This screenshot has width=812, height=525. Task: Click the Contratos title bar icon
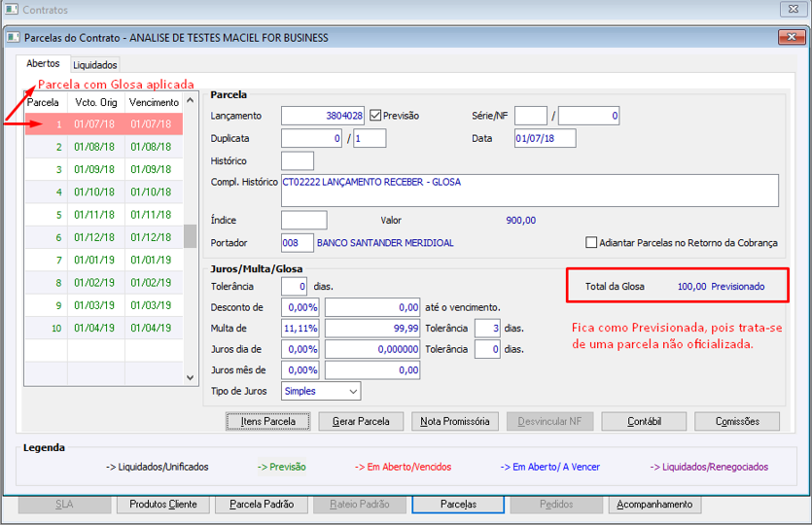12,10
